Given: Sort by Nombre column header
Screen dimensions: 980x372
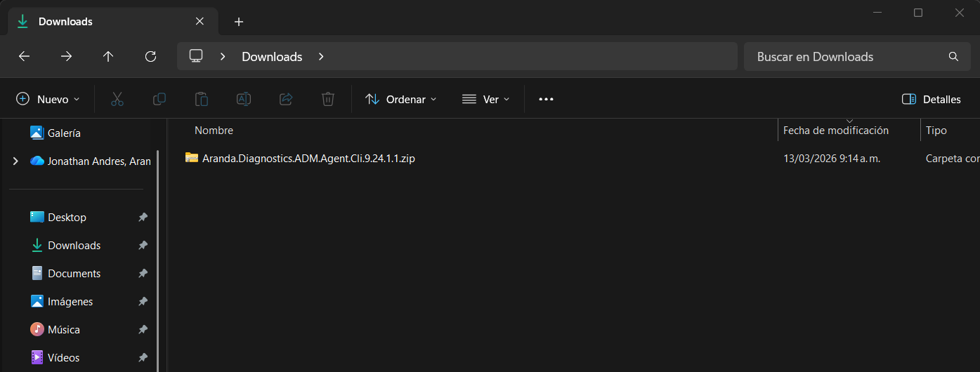Looking at the screenshot, I should tap(214, 131).
